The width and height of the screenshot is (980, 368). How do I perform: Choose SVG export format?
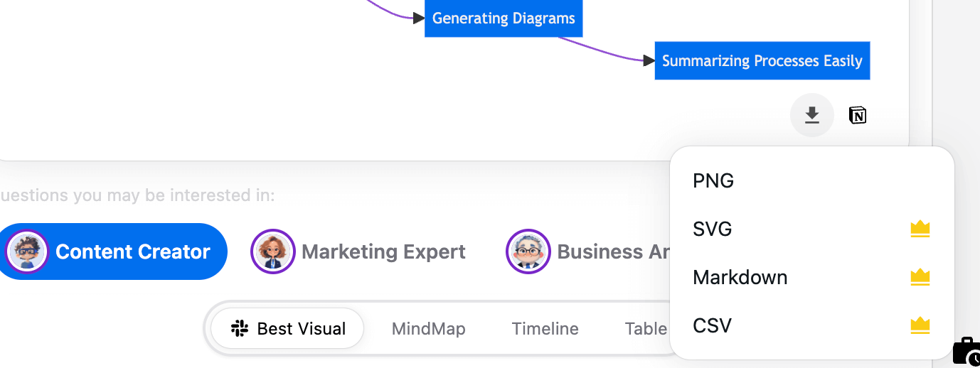(713, 229)
